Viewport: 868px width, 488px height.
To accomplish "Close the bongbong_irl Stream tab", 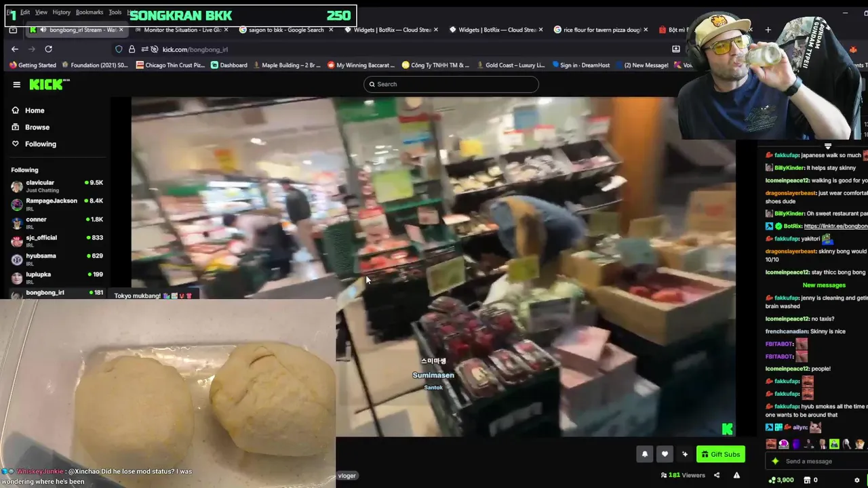I will click(121, 30).
